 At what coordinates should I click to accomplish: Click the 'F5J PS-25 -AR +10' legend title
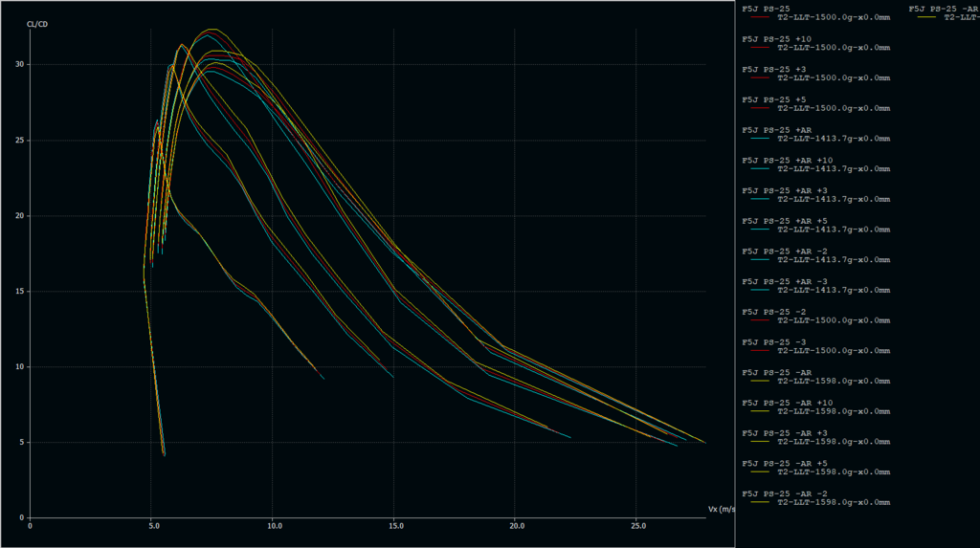tap(787, 403)
